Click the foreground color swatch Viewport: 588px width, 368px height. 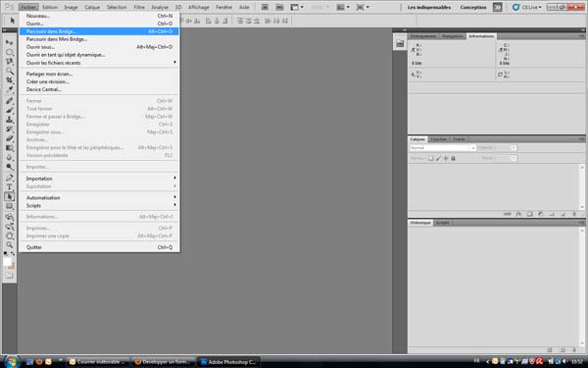point(7,262)
